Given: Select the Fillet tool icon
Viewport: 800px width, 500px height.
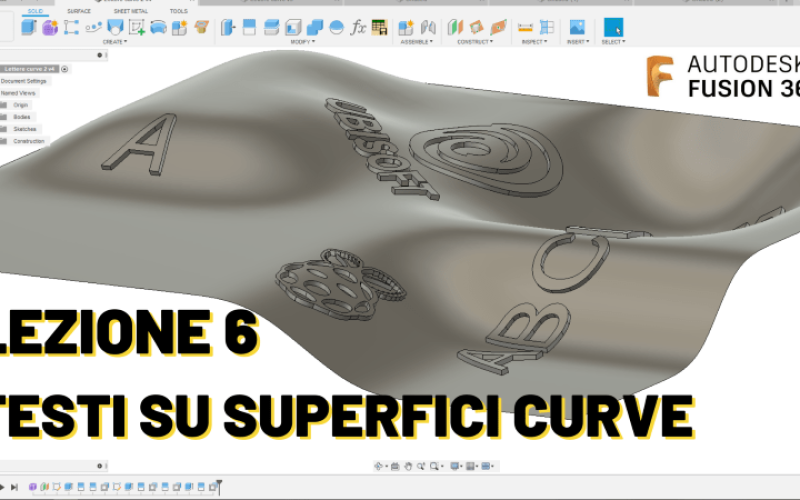Looking at the screenshot, I should [x=249, y=27].
